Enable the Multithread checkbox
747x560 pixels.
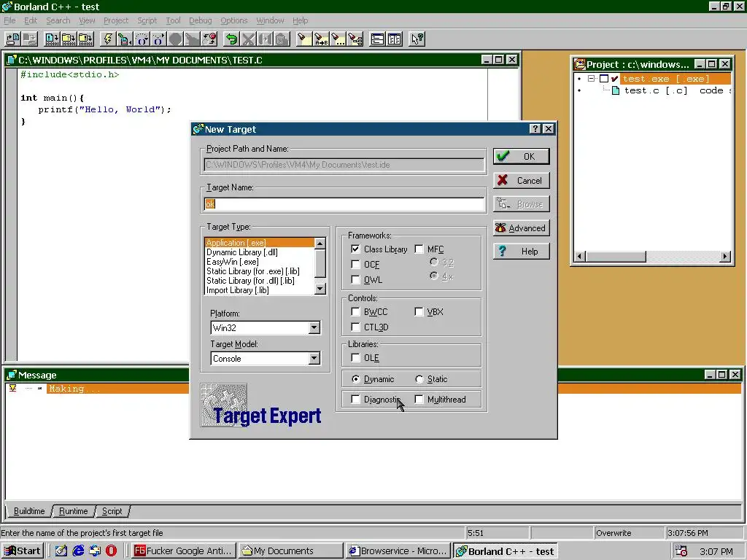(x=419, y=399)
